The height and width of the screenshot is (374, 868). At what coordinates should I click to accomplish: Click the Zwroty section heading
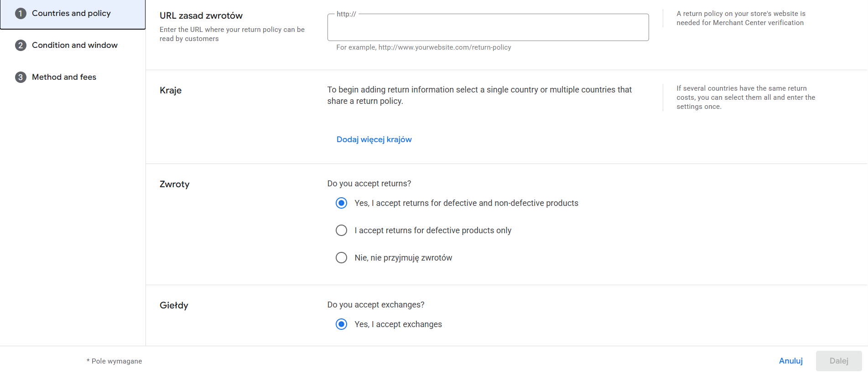(175, 184)
